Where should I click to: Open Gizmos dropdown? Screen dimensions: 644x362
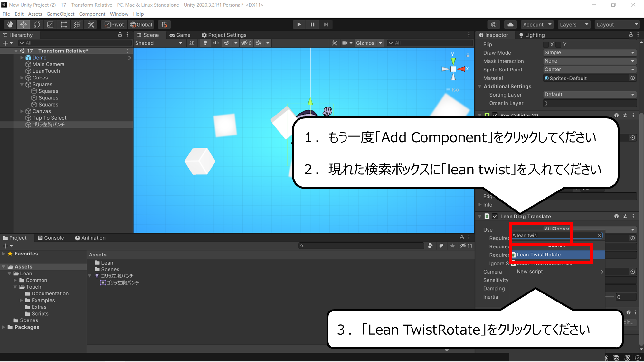tap(369, 43)
